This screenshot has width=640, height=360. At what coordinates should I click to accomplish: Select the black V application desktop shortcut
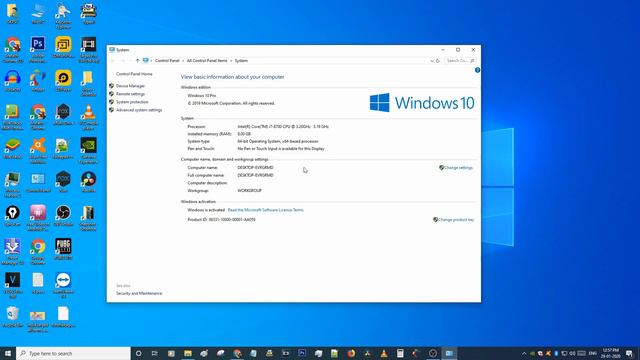point(13,286)
